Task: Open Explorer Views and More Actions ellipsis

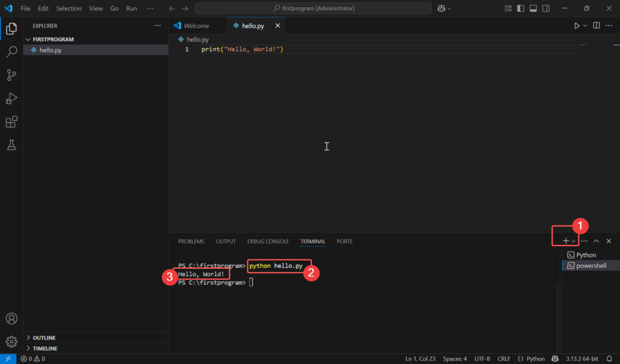Action: point(157,25)
